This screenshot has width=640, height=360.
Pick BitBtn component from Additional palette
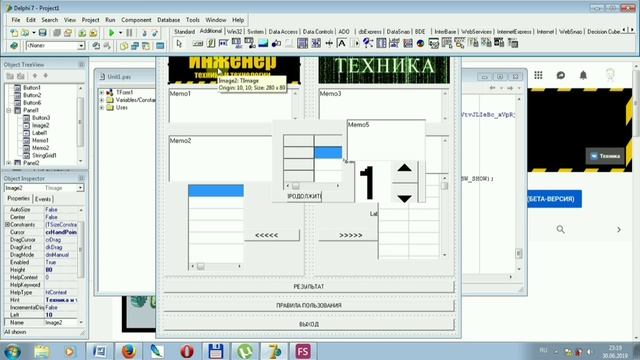click(198, 43)
